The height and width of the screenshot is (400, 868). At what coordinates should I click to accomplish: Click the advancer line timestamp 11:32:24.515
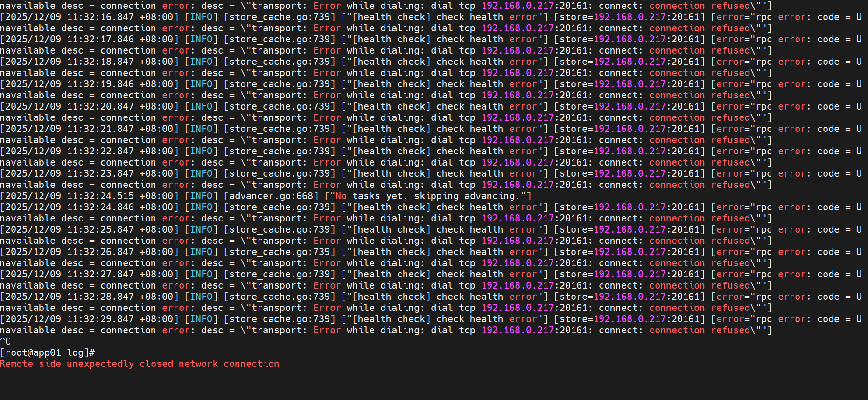pyautogui.click(x=100, y=196)
